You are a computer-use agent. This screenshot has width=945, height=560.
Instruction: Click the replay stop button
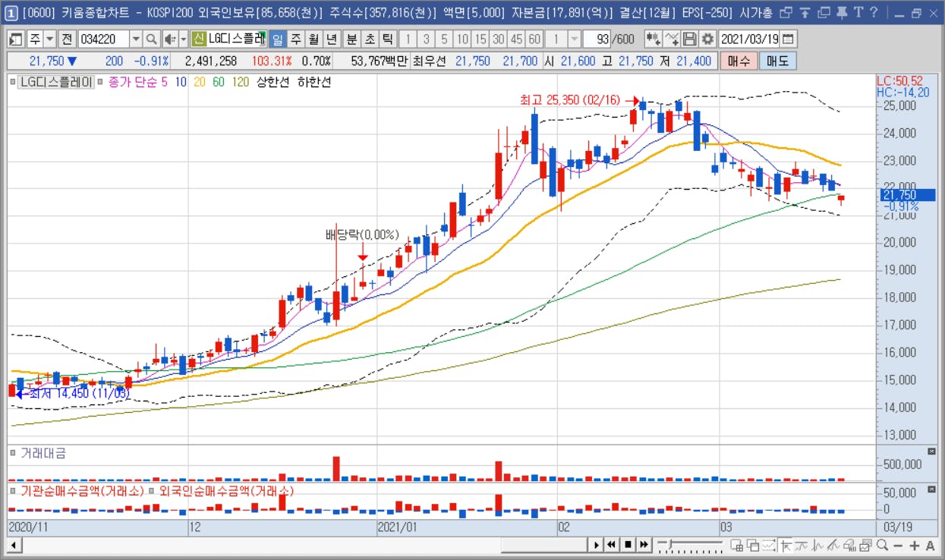coord(628,544)
